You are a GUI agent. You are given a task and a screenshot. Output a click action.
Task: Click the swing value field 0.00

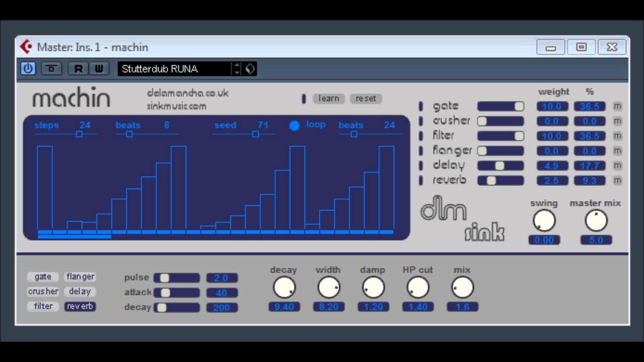544,240
